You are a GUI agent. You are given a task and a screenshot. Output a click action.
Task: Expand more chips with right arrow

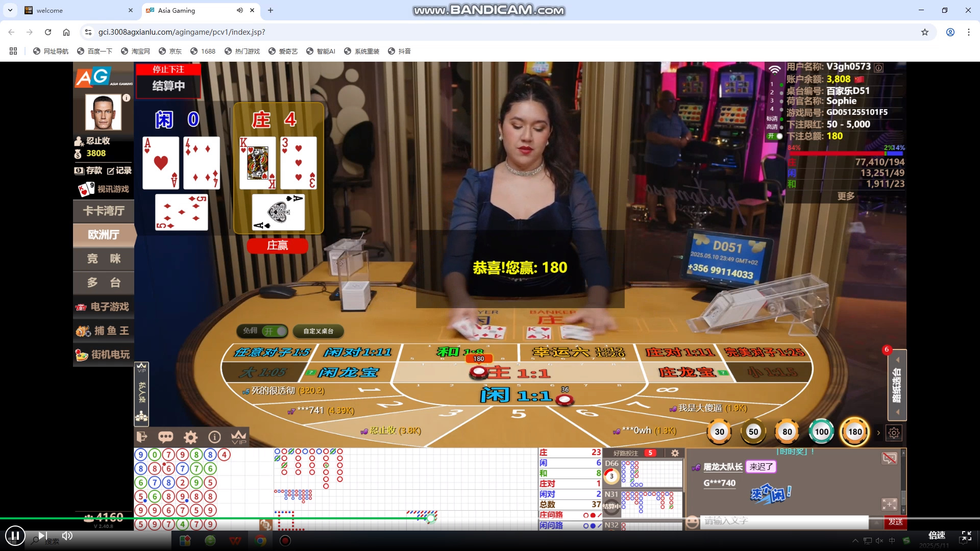pyautogui.click(x=878, y=433)
